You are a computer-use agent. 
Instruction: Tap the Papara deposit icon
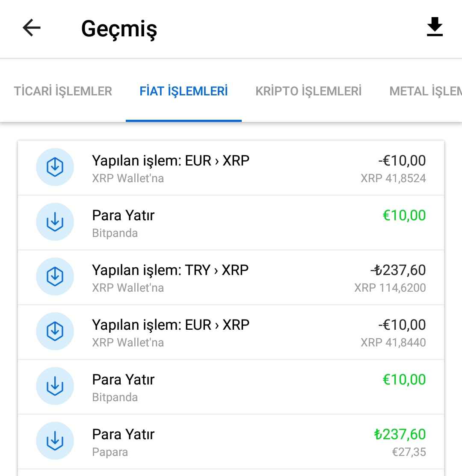(55, 441)
